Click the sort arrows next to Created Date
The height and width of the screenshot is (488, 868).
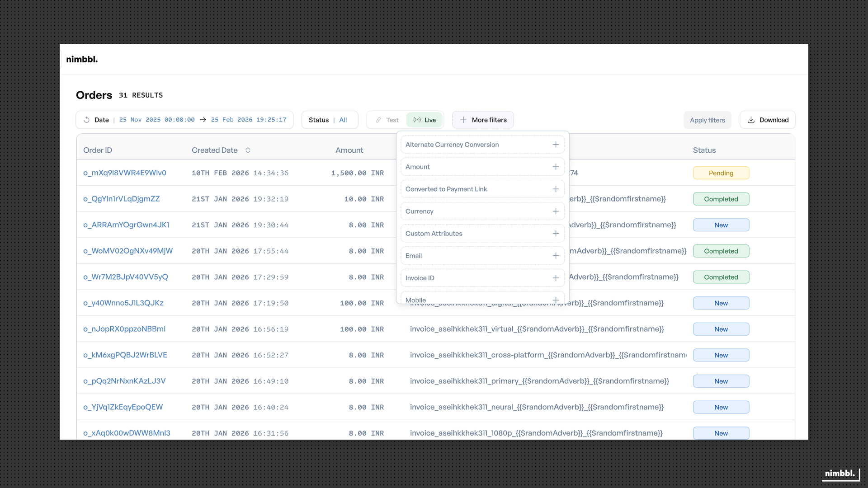[248, 150]
